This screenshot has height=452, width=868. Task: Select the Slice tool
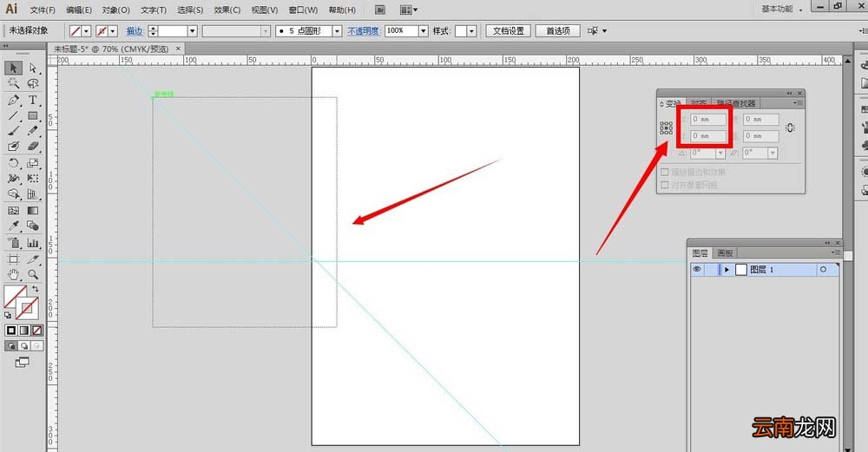(x=33, y=259)
